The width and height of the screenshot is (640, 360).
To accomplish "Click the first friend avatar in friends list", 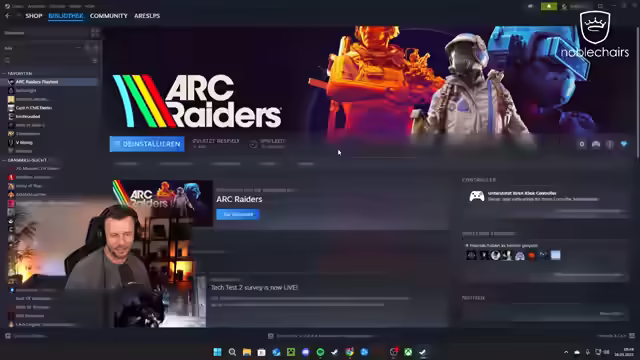I will click(471, 256).
